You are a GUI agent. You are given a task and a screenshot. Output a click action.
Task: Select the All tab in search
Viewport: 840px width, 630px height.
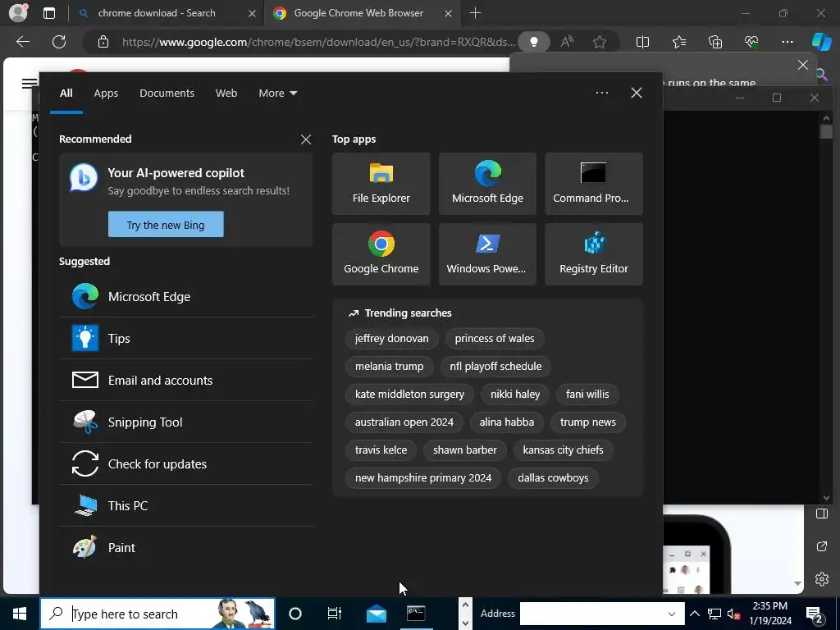click(66, 94)
